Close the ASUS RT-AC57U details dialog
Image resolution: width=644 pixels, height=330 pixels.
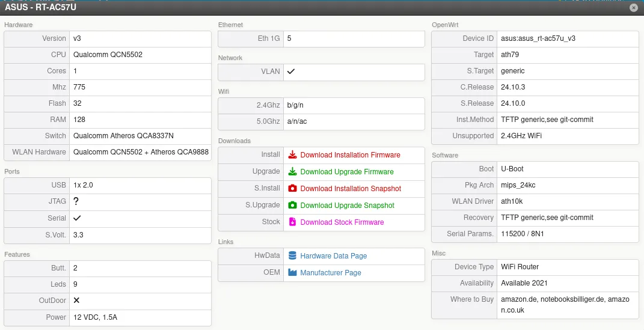[x=633, y=8]
